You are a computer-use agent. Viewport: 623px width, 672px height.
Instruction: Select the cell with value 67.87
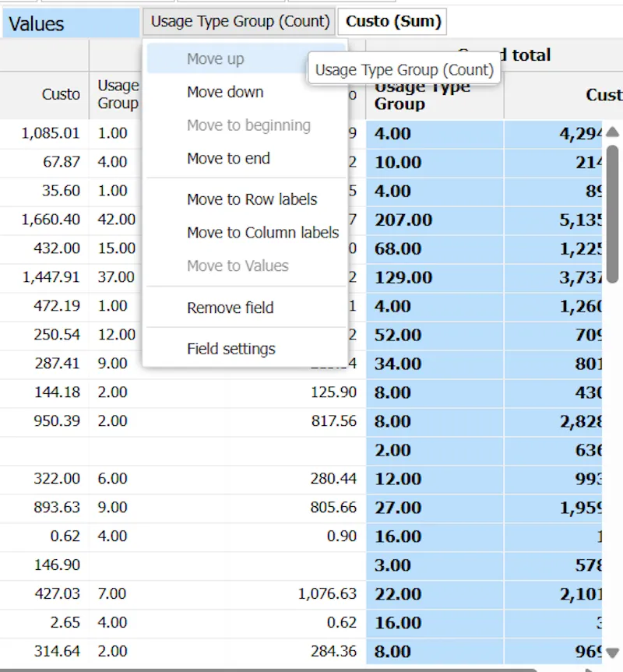[x=44, y=163]
